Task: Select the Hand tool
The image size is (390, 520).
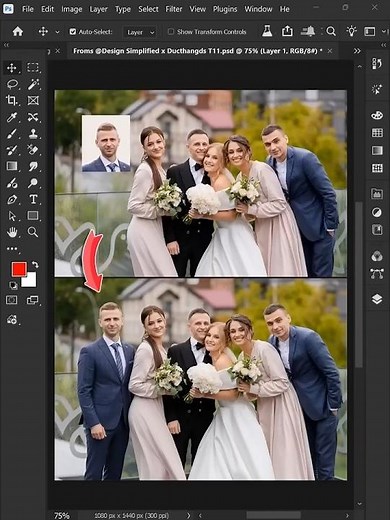Action: pos(12,232)
